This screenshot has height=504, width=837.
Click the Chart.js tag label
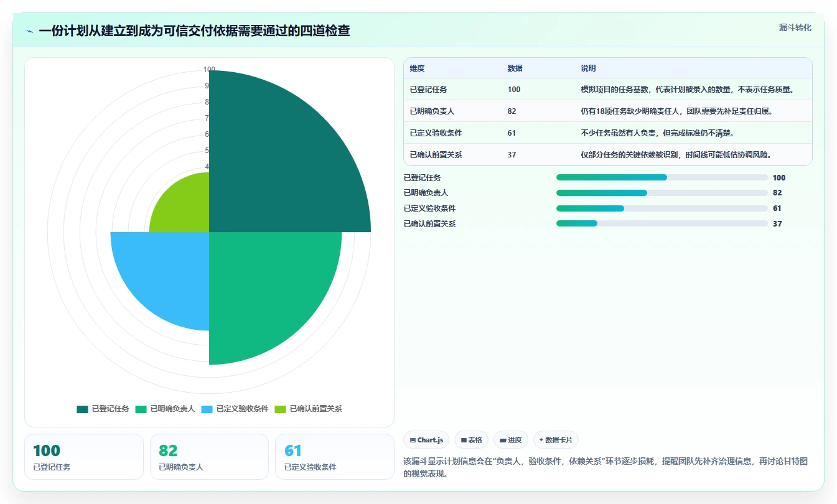pyautogui.click(x=430, y=440)
